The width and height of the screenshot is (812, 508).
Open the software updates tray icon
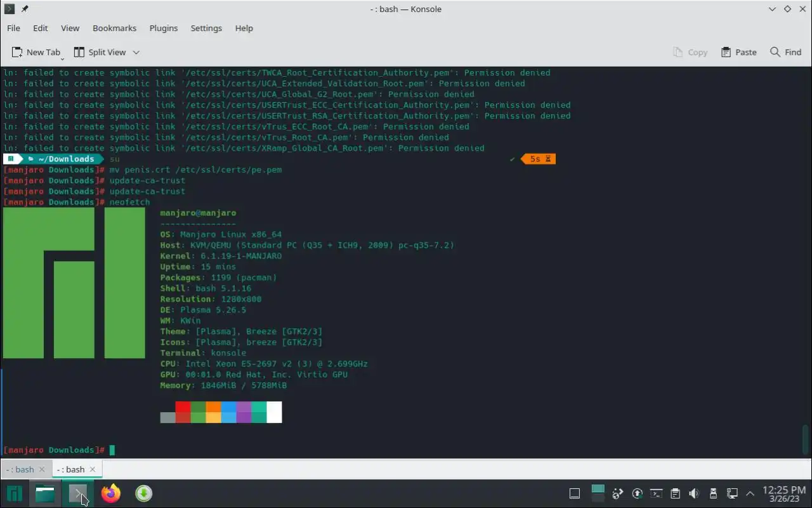pos(638,493)
